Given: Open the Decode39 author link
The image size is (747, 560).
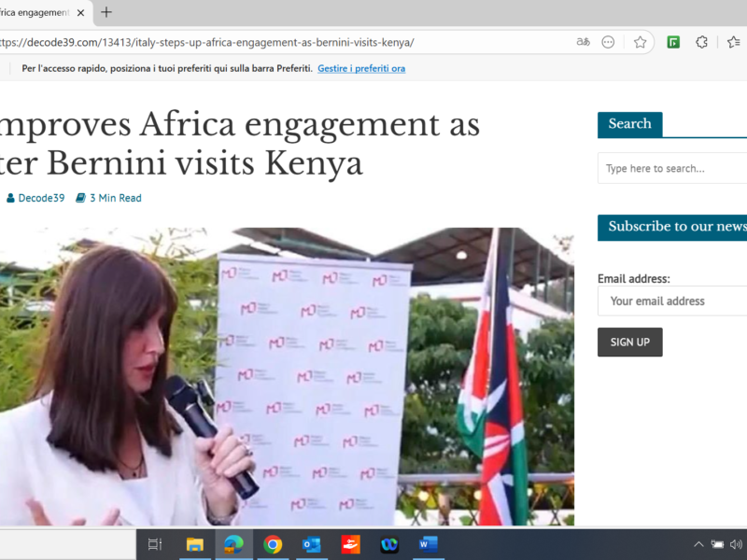Looking at the screenshot, I should pyautogui.click(x=41, y=198).
